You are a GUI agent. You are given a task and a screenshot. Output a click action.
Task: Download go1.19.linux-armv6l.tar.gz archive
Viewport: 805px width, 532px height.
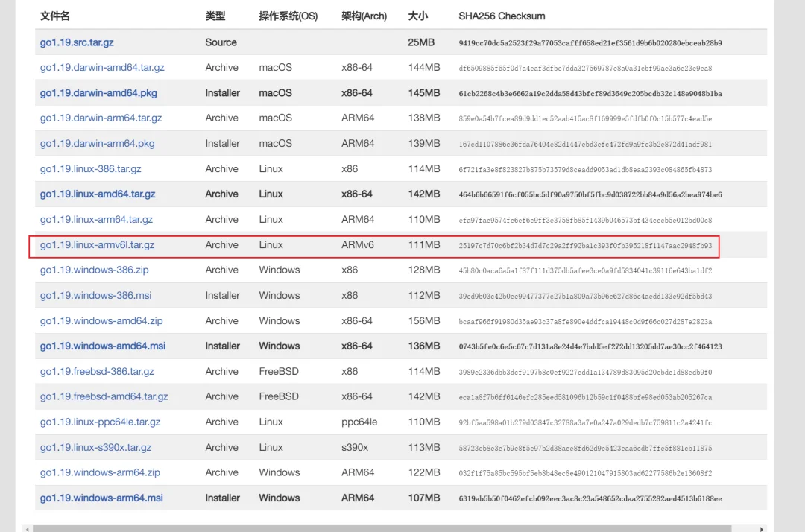click(97, 245)
